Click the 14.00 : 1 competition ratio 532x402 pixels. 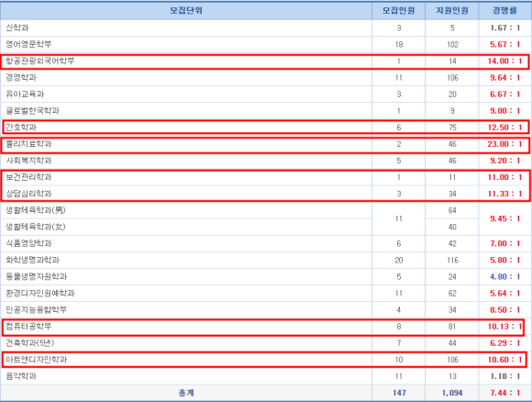504,61
